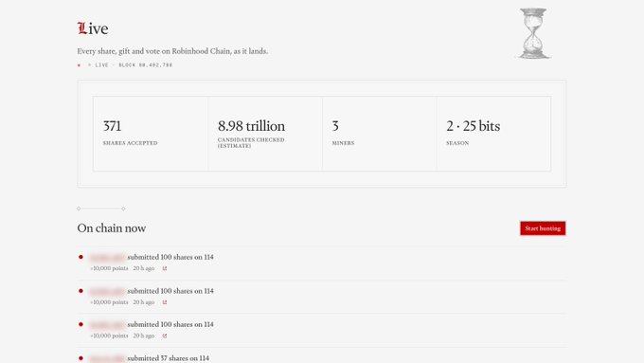Click "submitted 37 shares on 114" entry

(x=168, y=358)
